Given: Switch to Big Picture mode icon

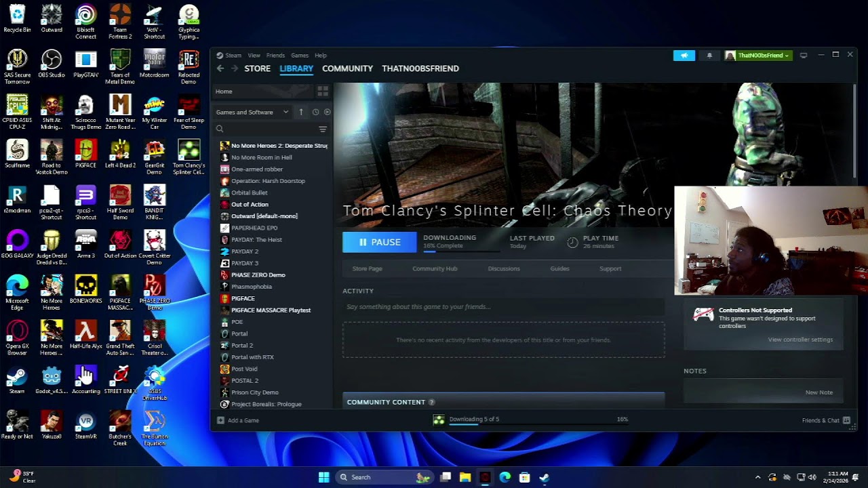Looking at the screenshot, I should (x=804, y=56).
